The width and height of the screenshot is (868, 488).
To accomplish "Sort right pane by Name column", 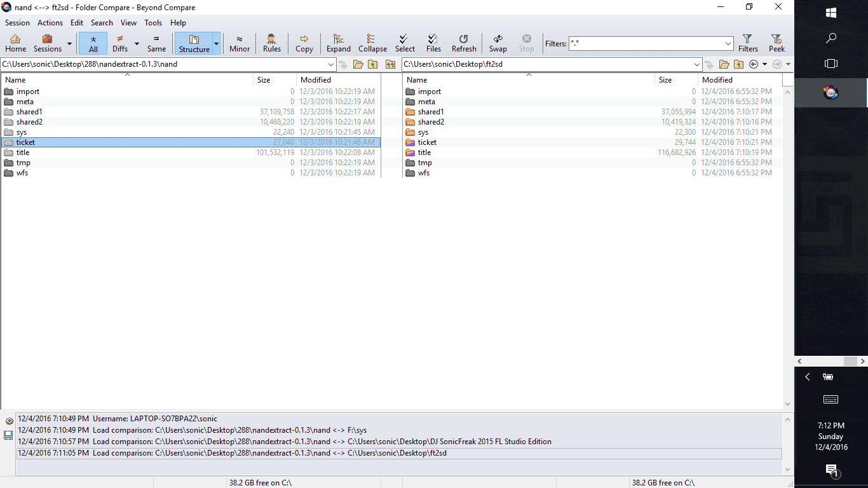I will (529, 80).
